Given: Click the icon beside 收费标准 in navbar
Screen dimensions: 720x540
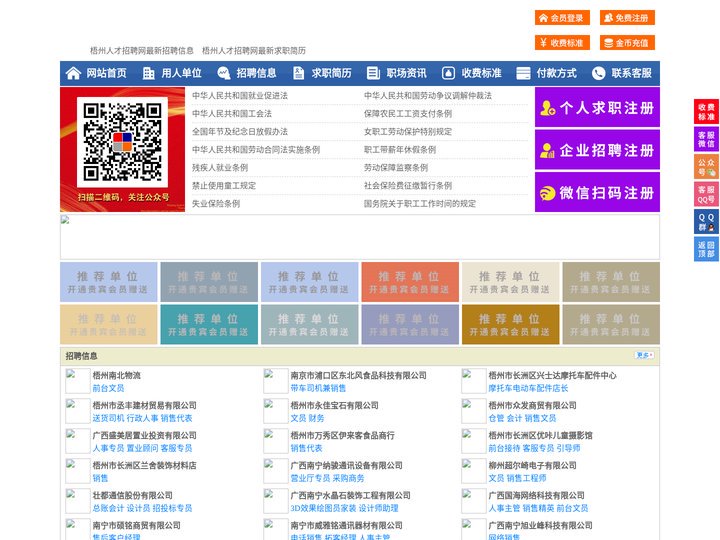Looking at the screenshot, I should [x=448, y=73].
